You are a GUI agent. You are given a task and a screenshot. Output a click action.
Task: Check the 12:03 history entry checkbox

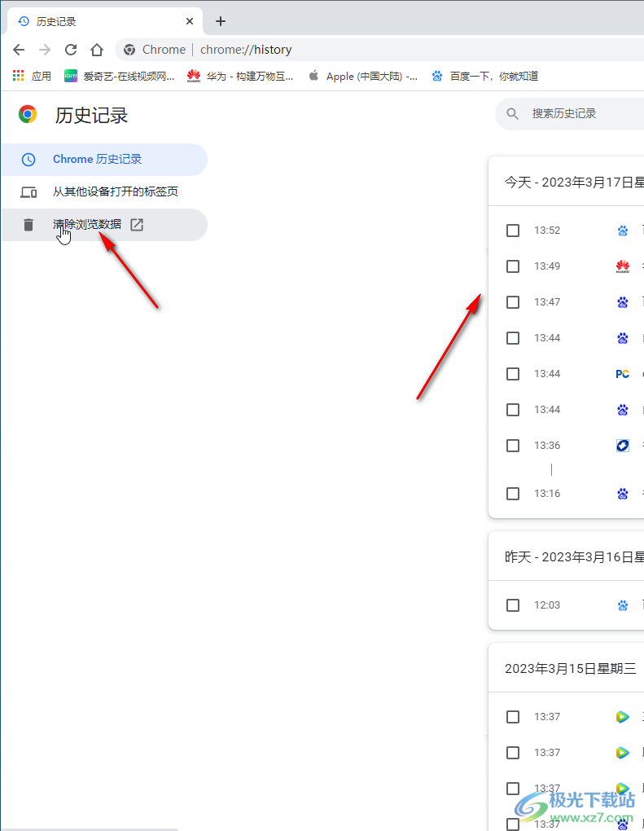coord(513,605)
